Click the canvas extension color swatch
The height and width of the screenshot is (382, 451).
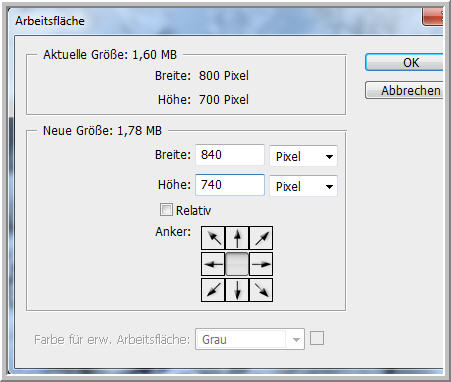click(317, 338)
